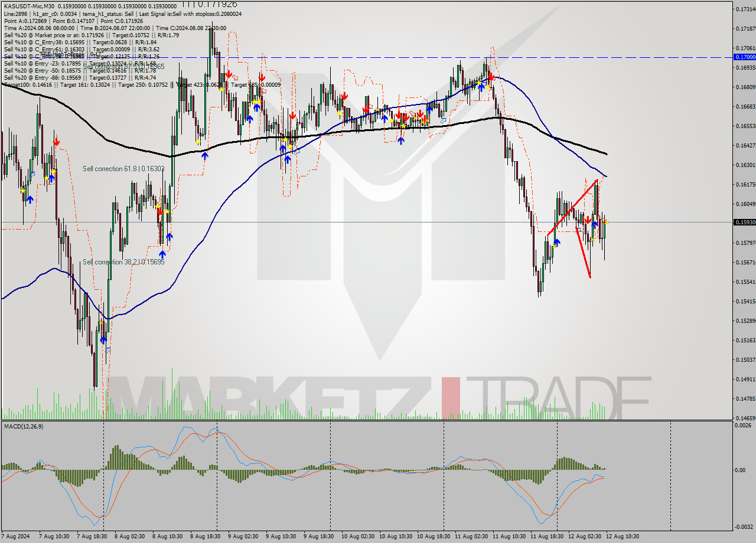The height and width of the screenshot is (543, 756).
Task: Click the '11 Aug 02:30' time label
Action: click(x=471, y=537)
